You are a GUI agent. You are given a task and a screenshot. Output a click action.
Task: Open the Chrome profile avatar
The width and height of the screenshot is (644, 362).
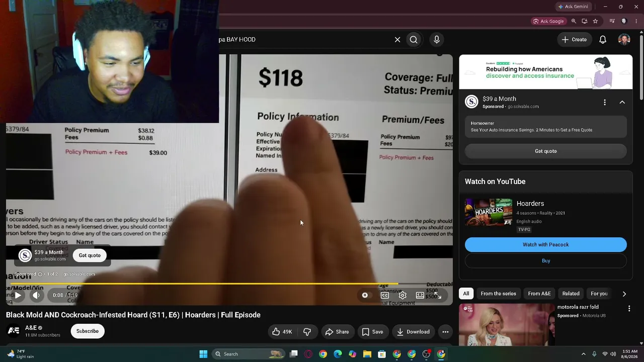click(624, 21)
